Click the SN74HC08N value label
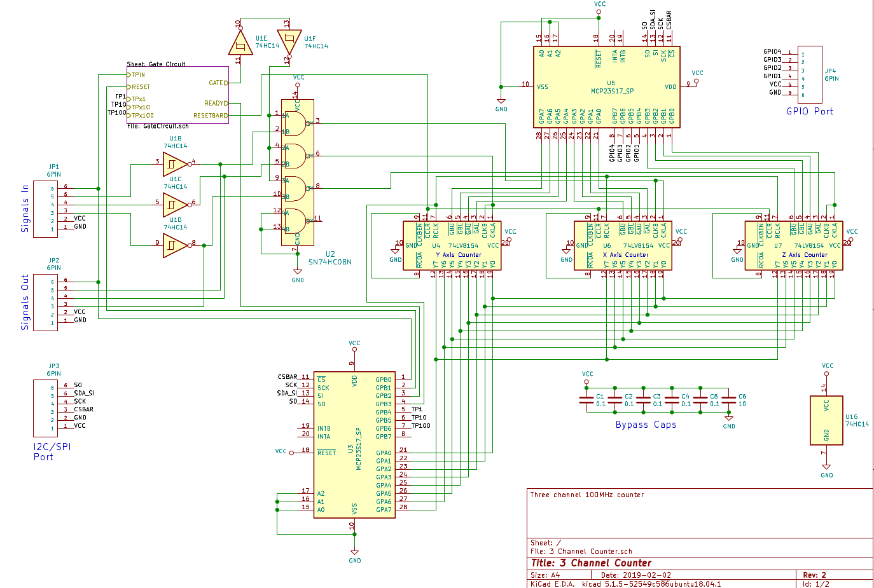The width and height of the screenshot is (874, 588). tap(329, 262)
